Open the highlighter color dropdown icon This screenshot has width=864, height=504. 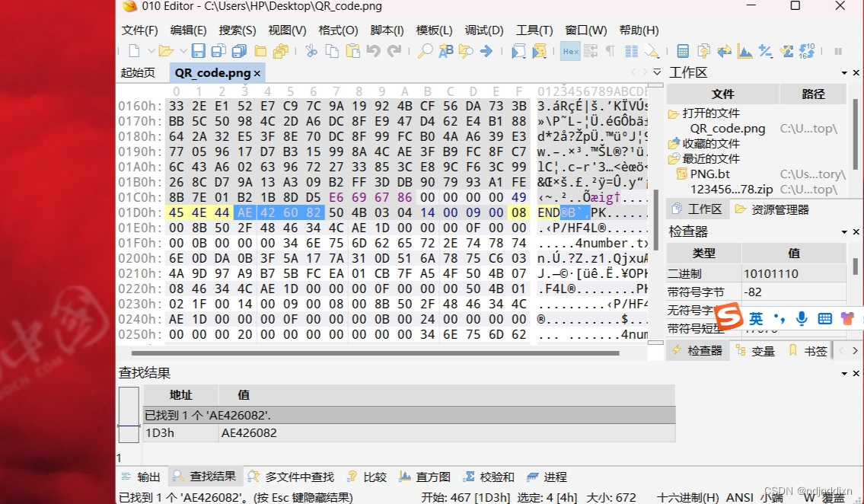[652, 51]
